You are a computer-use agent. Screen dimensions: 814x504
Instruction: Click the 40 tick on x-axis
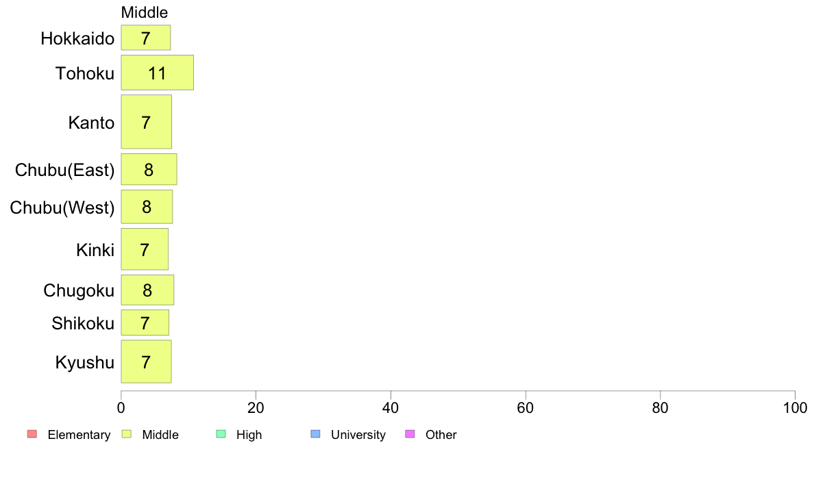391,408
